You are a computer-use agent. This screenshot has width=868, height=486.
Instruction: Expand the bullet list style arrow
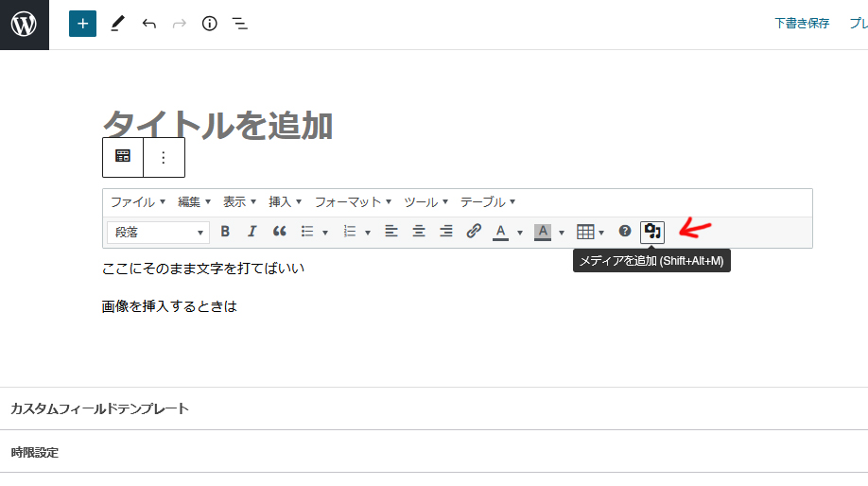(x=325, y=232)
